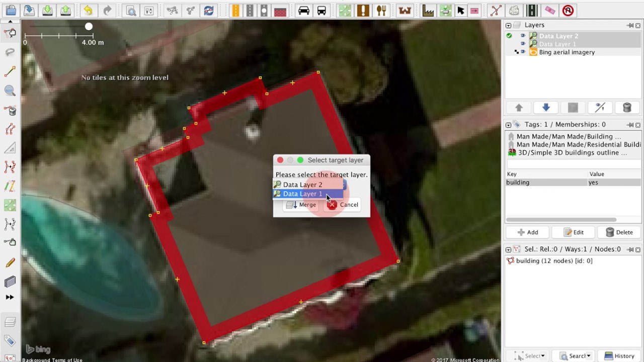Click the Add tag button

click(x=527, y=232)
